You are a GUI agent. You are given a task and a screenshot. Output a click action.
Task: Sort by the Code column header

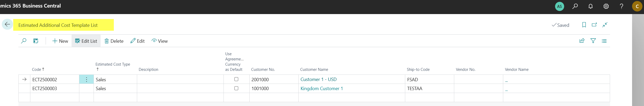point(37,70)
